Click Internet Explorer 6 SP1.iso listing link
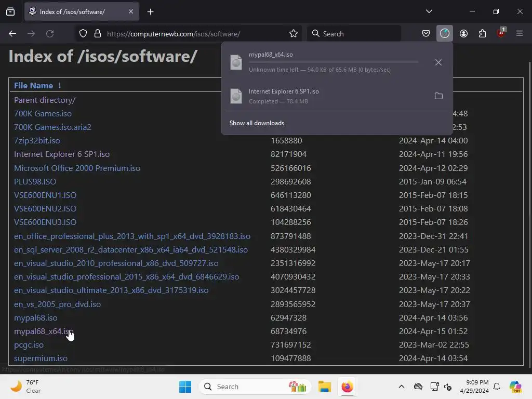The width and height of the screenshot is (532, 399). point(62,154)
